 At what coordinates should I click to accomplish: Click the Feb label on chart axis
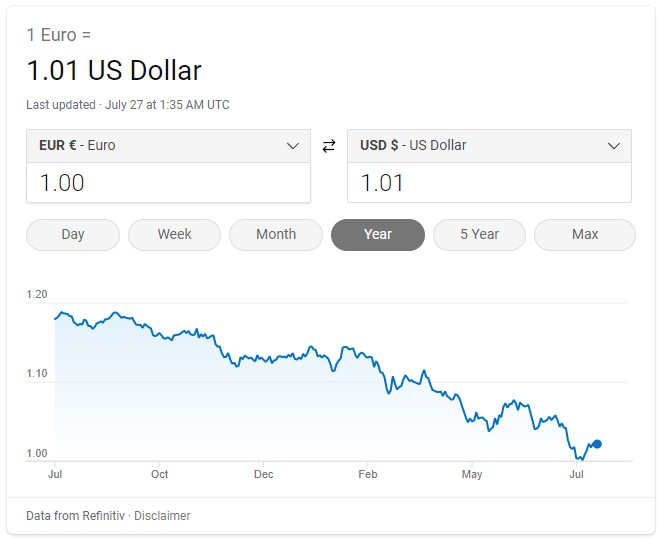[x=368, y=474]
